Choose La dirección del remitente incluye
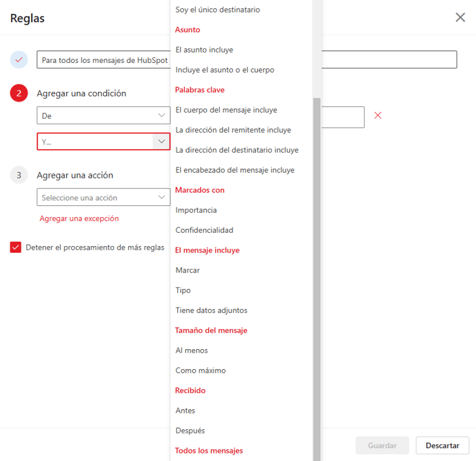476x461 pixels. [x=233, y=130]
